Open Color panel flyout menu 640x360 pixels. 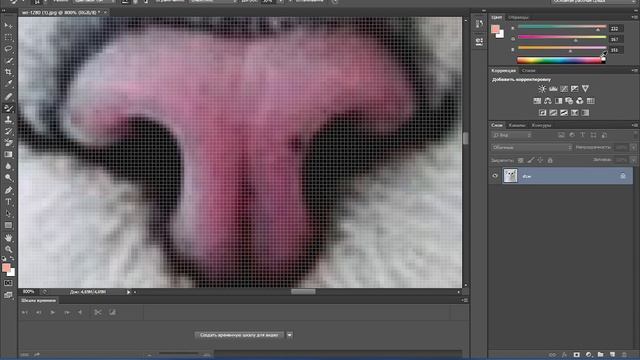click(x=634, y=17)
